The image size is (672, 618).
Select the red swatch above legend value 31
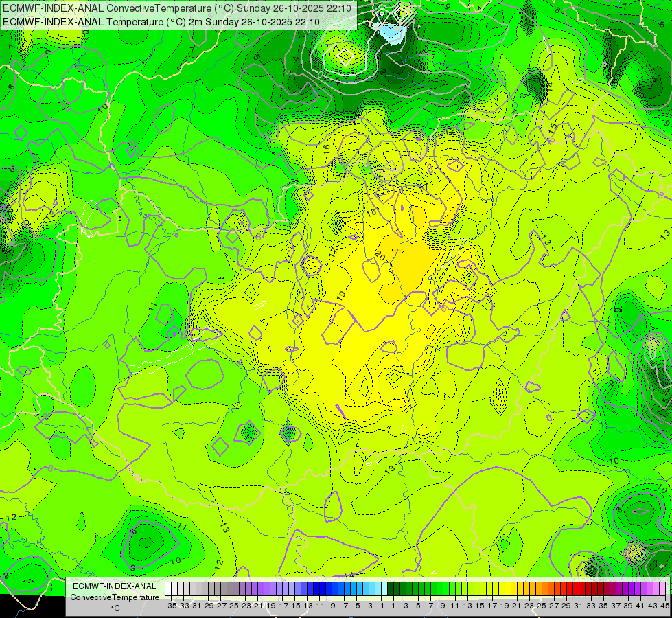point(576,588)
